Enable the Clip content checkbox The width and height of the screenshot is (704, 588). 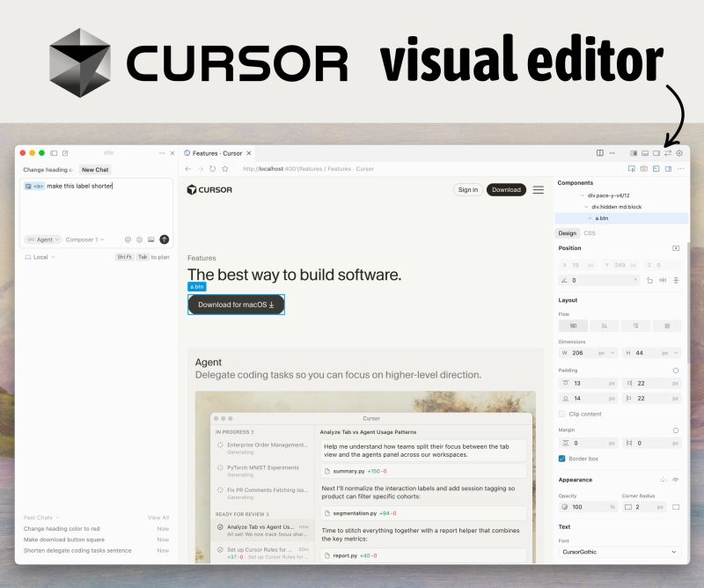click(562, 414)
